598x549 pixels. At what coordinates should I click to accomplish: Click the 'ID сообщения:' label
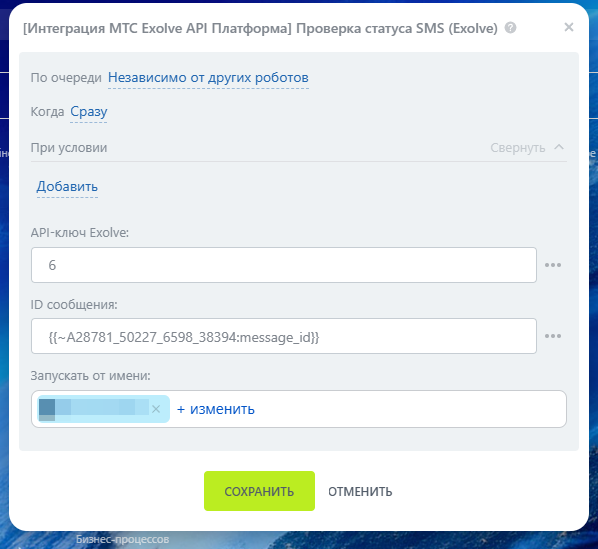pos(74,305)
